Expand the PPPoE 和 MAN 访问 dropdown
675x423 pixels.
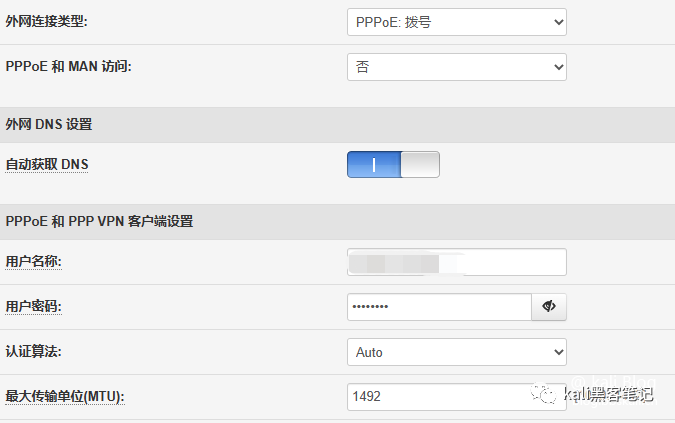pos(456,67)
